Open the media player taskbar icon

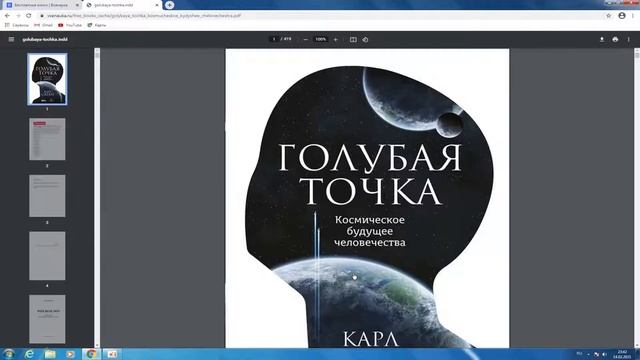(70, 354)
